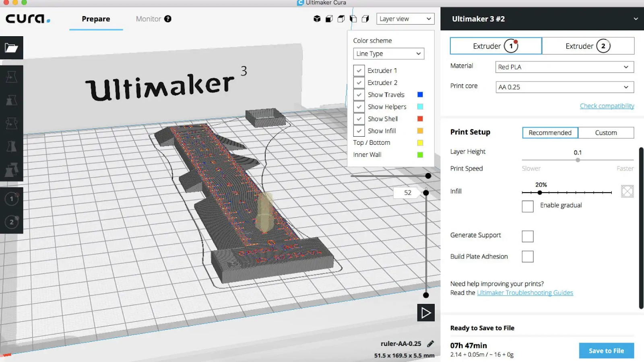
Task: Click the Layer Height slider handle
Action: pyautogui.click(x=578, y=160)
